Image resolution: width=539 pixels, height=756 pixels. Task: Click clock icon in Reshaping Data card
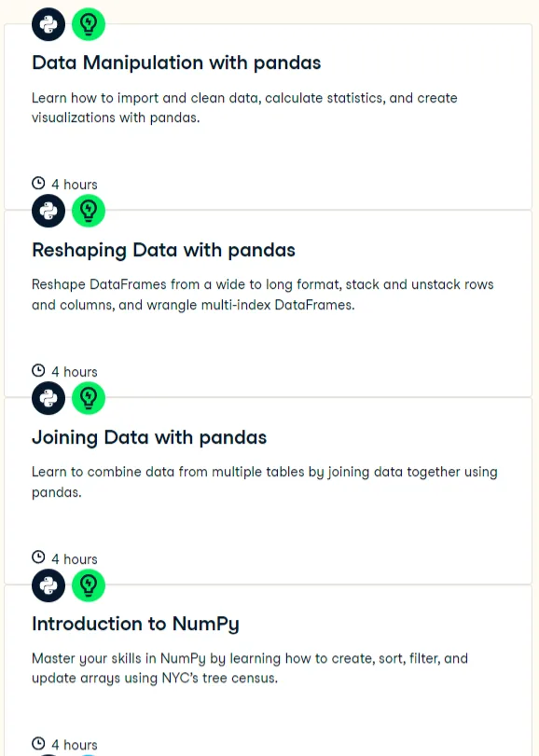38,370
